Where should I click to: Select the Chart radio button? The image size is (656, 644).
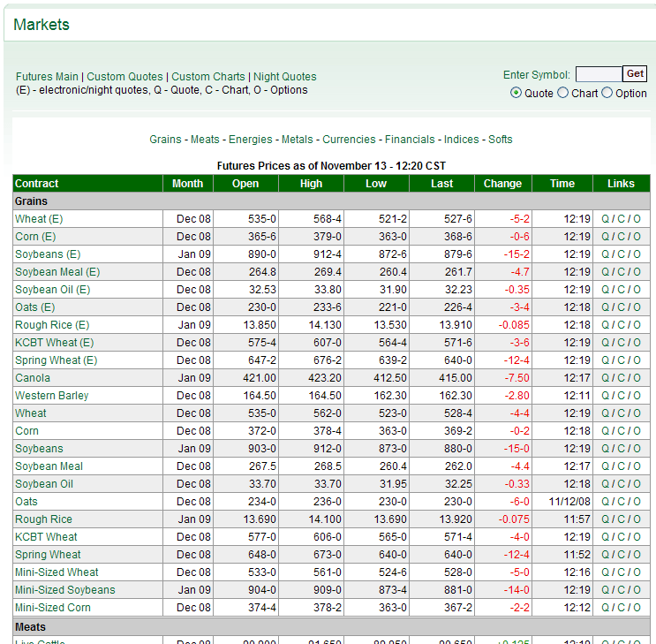click(x=563, y=93)
